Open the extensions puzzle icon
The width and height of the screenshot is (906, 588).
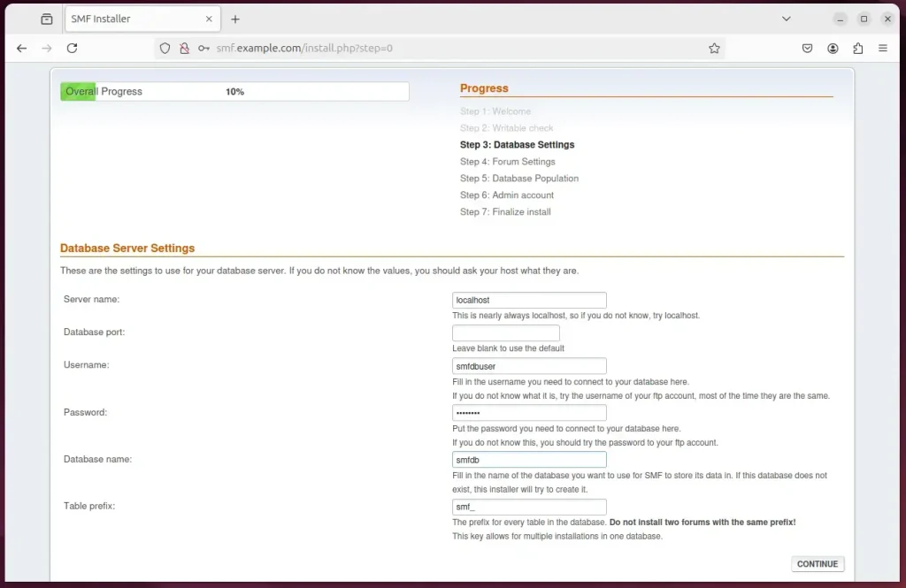(858, 49)
